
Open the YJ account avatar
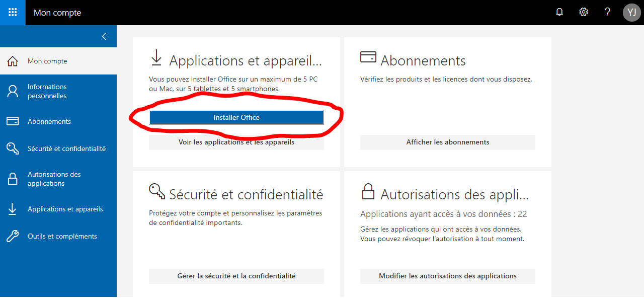click(631, 13)
